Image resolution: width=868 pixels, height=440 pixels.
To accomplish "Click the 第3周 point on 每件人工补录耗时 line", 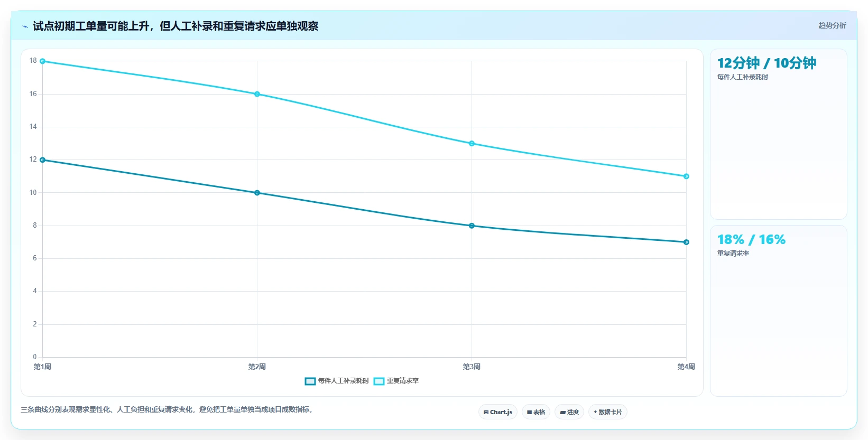I will tap(472, 226).
